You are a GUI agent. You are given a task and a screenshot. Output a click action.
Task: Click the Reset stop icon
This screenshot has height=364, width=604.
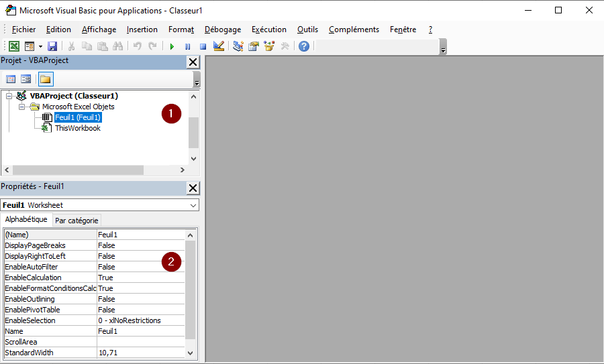(x=203, y=46)
